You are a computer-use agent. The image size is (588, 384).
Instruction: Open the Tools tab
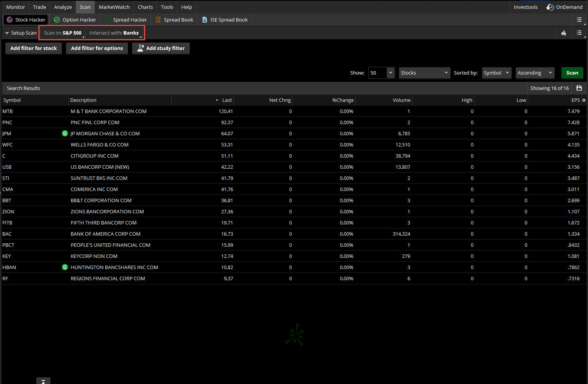pos(167,7)
